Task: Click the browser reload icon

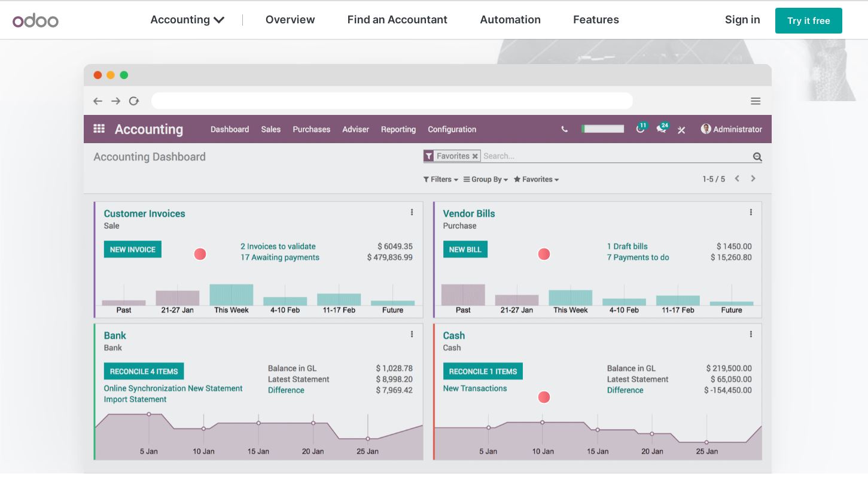Action: coord(134,101)
